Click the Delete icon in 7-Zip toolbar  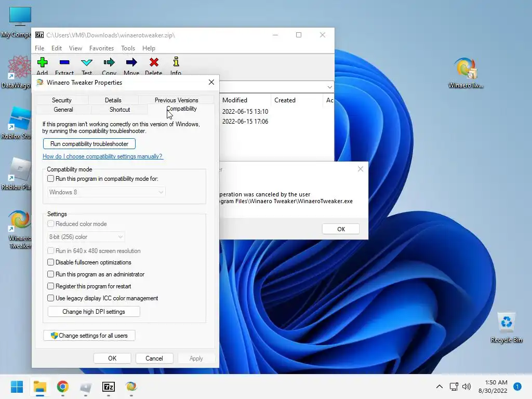(154, 62)
